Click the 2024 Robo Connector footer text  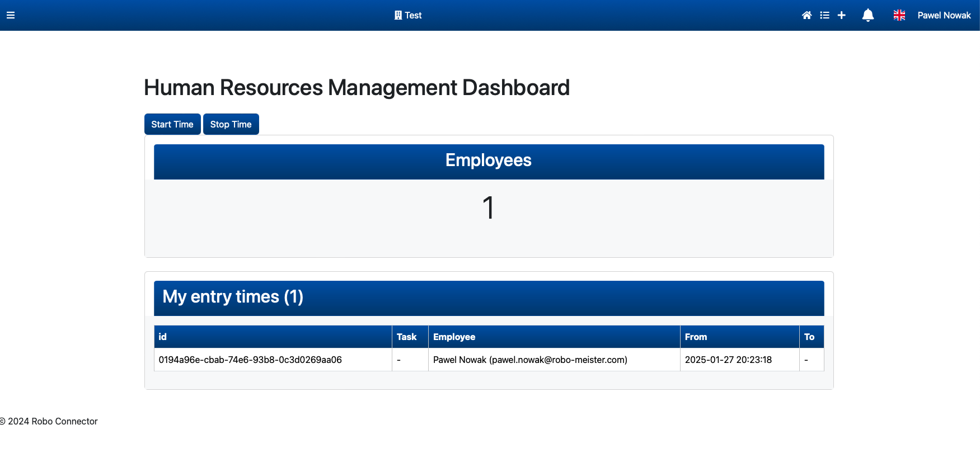(x=49, y=421)
